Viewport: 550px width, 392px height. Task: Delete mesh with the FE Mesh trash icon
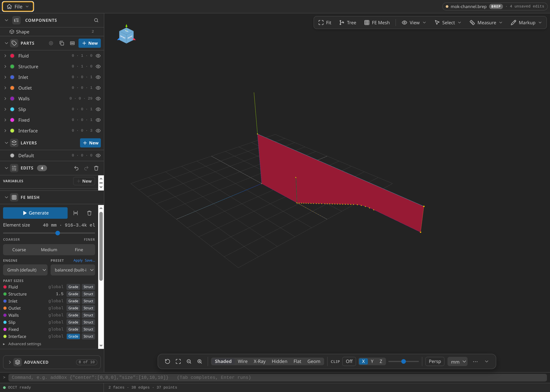tap(89, 213)
